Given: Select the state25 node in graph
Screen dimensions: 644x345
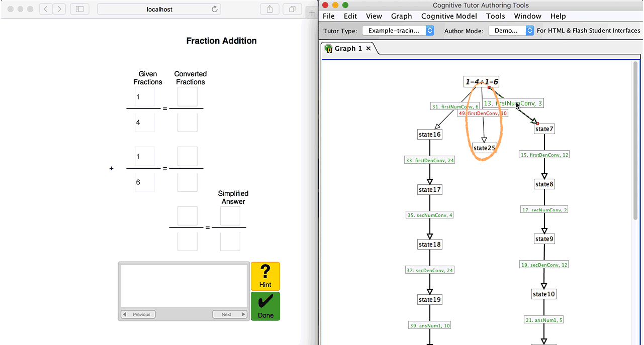Looking at the screenshot, I should coord(484,148).
